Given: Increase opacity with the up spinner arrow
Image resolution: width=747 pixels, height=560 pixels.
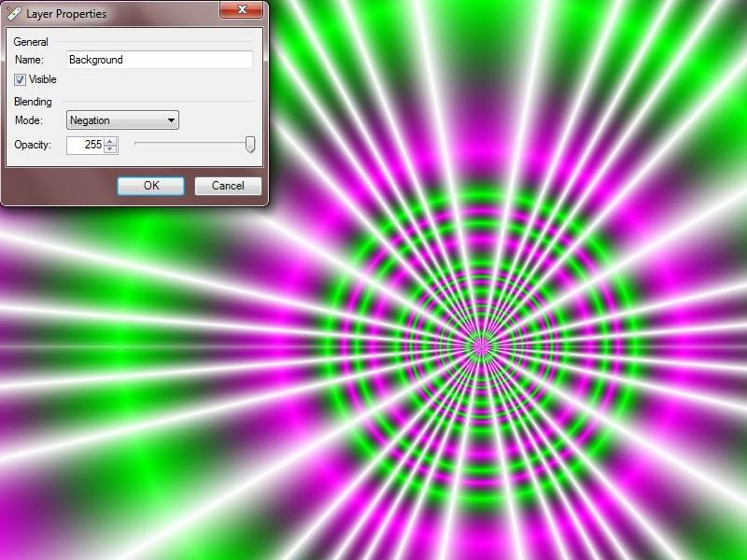Looking at the screenshot, I should click(110, 141).
